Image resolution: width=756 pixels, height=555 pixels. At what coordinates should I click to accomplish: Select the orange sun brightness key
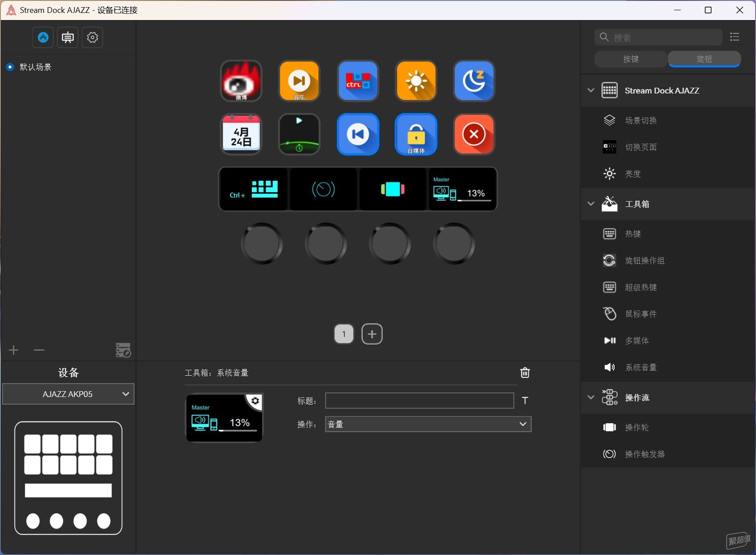point(416,81)
